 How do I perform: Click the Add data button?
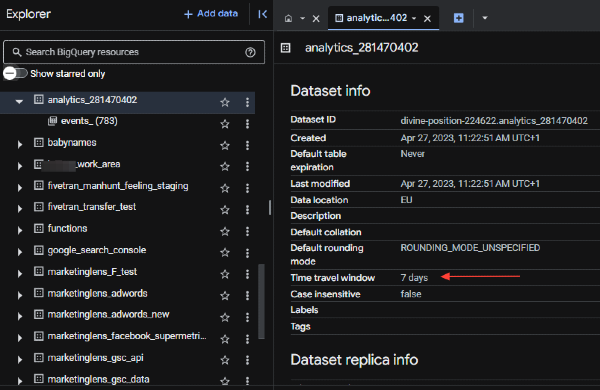(211, 14)
